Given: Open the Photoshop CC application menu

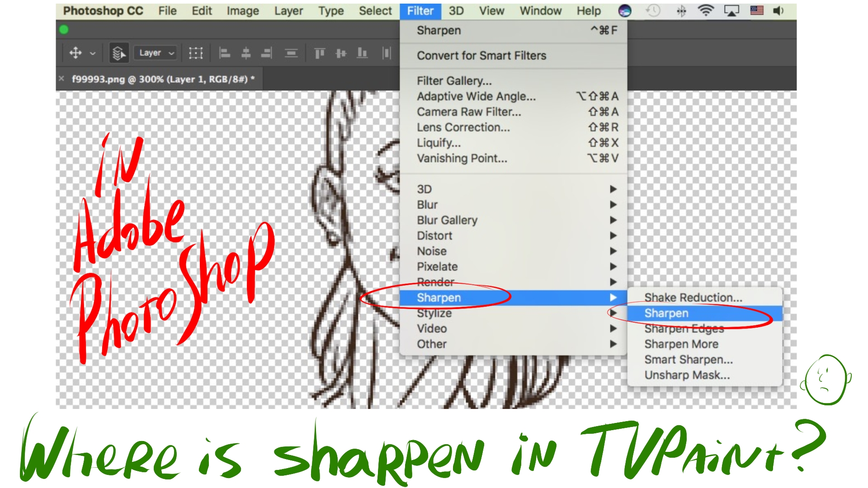Looking at the screenshot, I should click(103, 11).
